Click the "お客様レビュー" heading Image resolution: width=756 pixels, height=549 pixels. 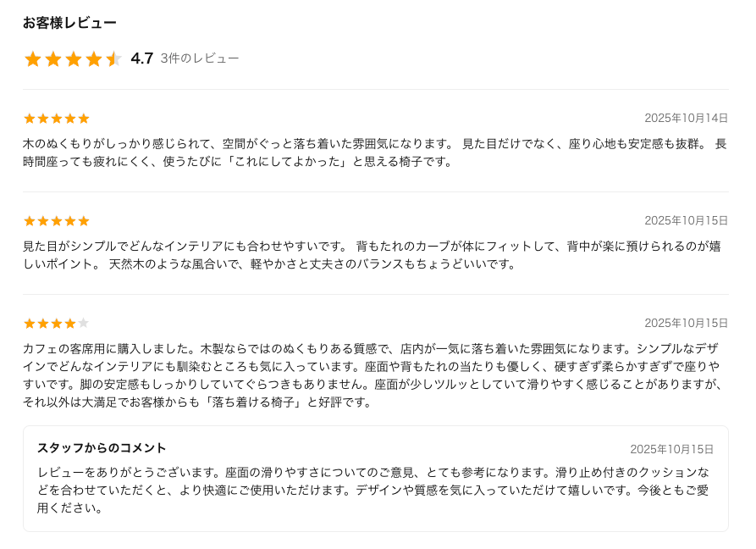[x=69, y=23]
